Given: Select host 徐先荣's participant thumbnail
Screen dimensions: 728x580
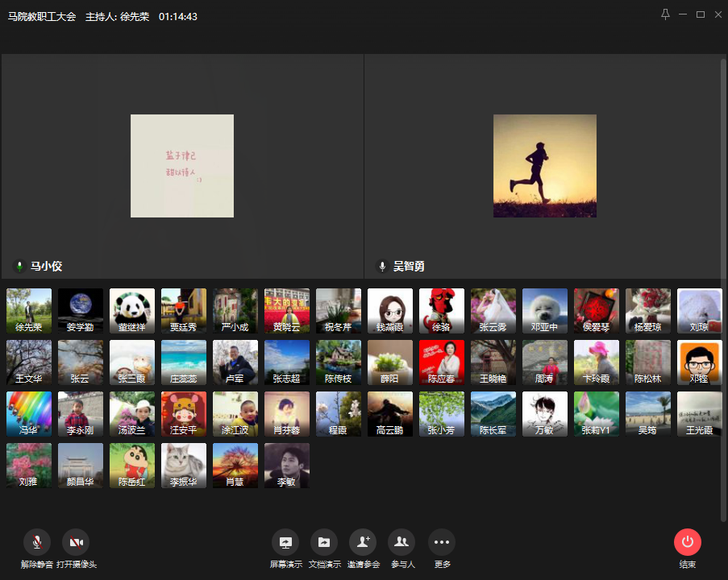Looking at the screenshot, I should point(29,311).
